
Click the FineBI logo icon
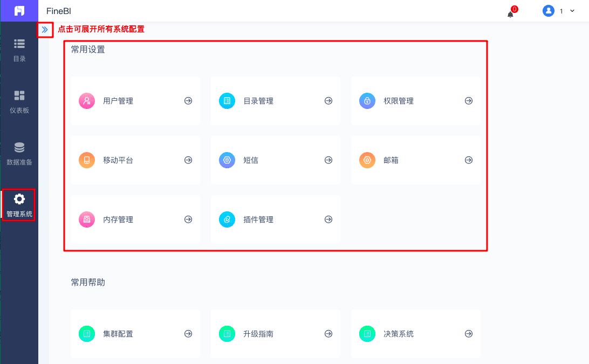pyautogui.click(x=19, y=10)
